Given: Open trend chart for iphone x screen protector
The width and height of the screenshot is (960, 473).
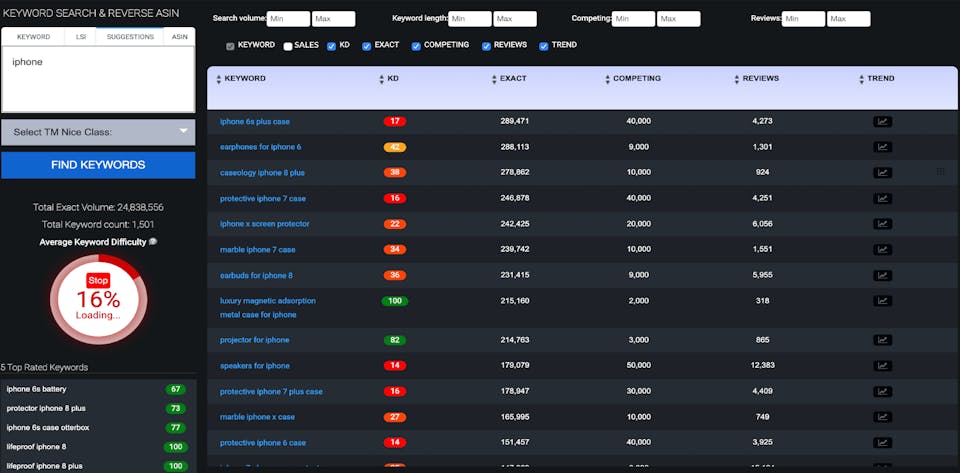Looking at the screenshot, I should pos(882,224).
